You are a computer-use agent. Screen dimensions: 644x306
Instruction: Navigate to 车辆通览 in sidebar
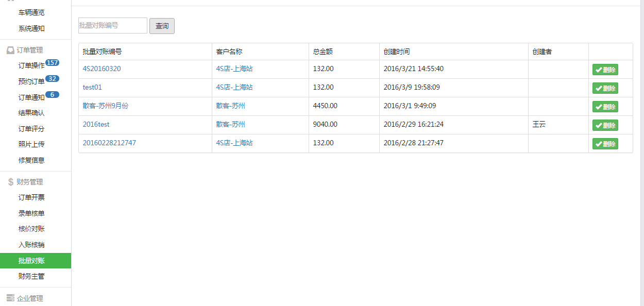point(31,12)
